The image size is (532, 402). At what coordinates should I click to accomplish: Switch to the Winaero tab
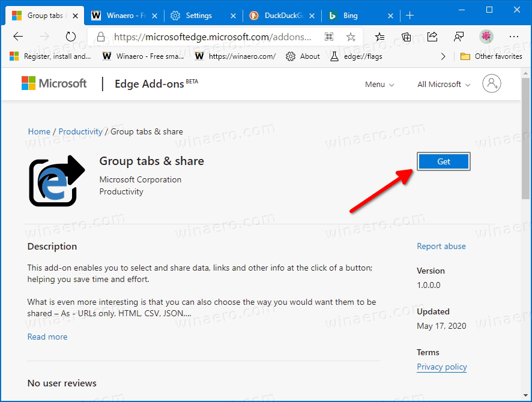point(124,16)
